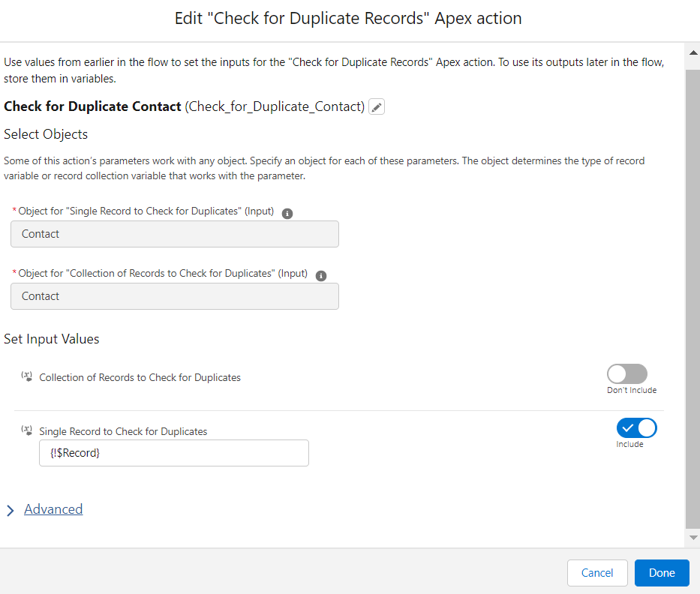Click the "Select Objects" heading
Screen dimensions: 700x594
tap(46, 134)
